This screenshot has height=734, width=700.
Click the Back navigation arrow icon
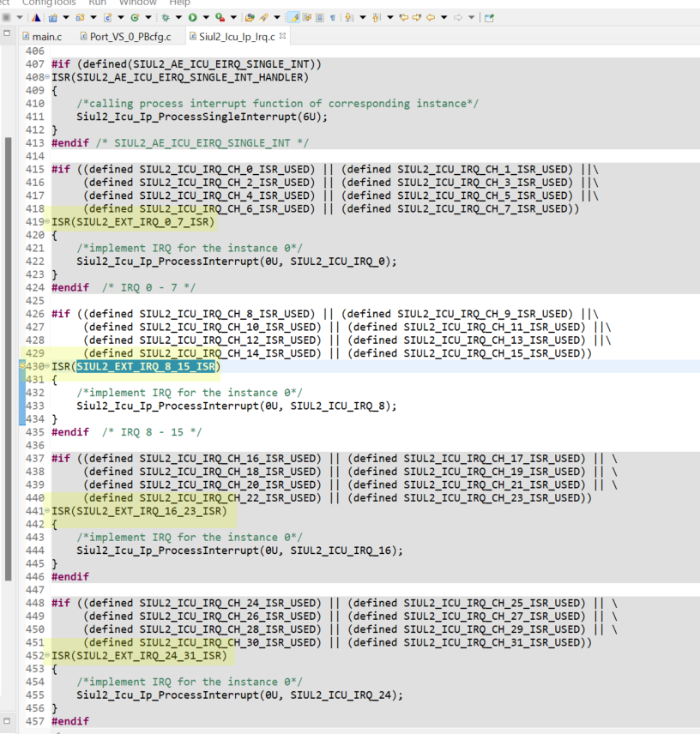point(431,18)
